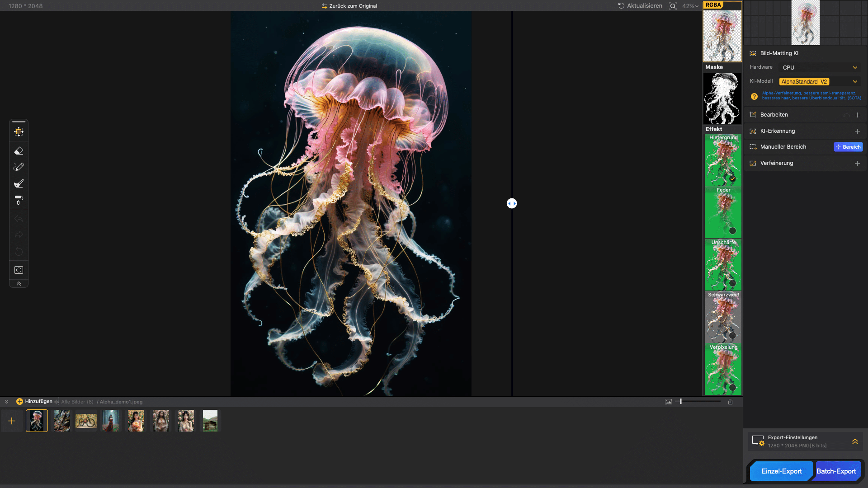Select the paint brush tool

pyautogui.click(x=19, y=183)
